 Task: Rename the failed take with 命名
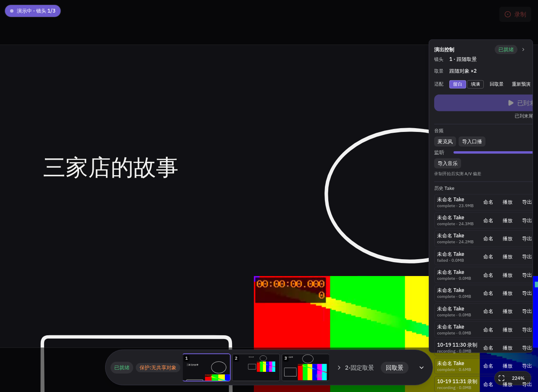488,257
